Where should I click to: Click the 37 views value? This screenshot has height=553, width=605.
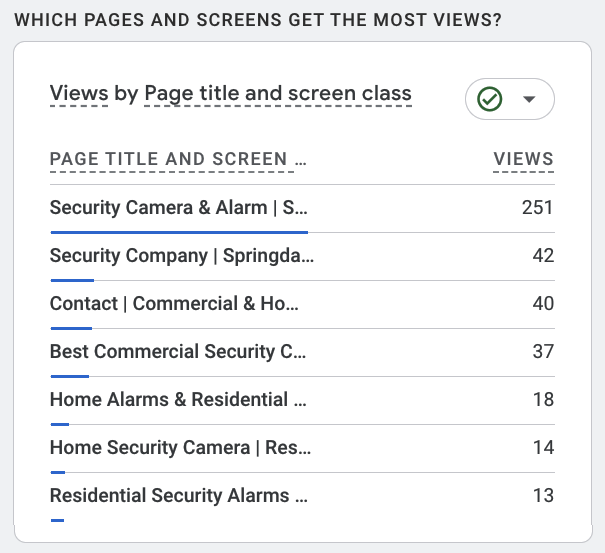pyautogui.click(x=543, y=352)
